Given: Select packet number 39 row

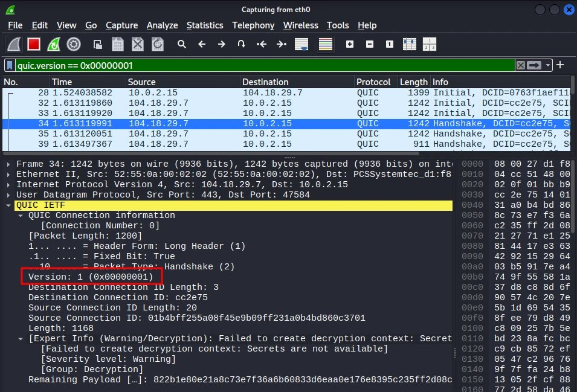Looking at the screenshot, I should point(286,144).
